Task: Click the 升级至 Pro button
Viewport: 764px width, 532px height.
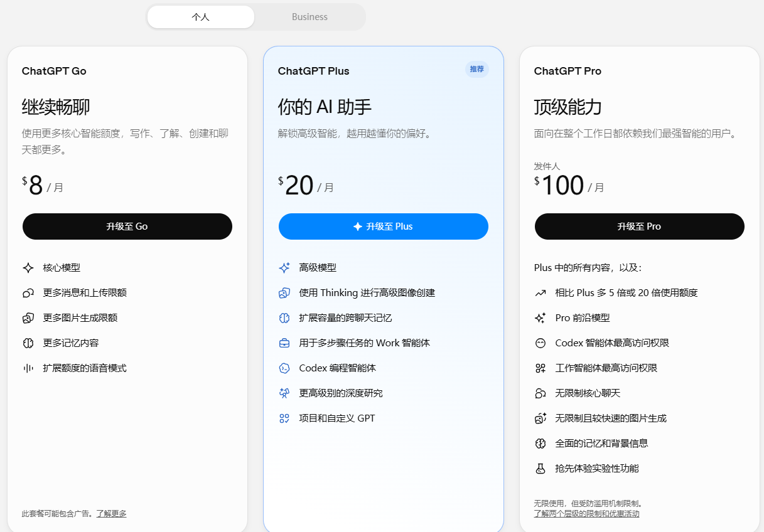Action: click(x=640, y=226)
